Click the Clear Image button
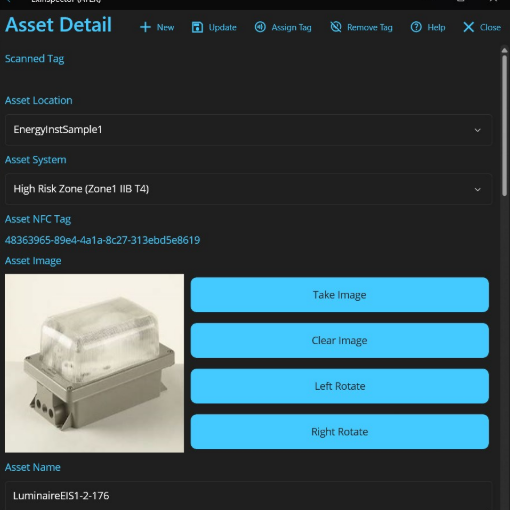The height and width of the screenshot is (510, 510). [340, 340]
